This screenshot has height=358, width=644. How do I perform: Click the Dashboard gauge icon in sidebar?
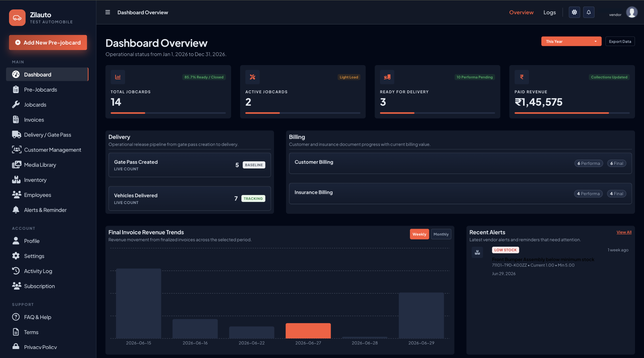pos(16,74)
